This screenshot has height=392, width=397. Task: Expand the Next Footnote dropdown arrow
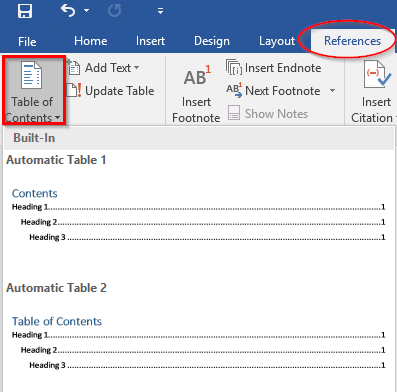(x=332, y=90)
